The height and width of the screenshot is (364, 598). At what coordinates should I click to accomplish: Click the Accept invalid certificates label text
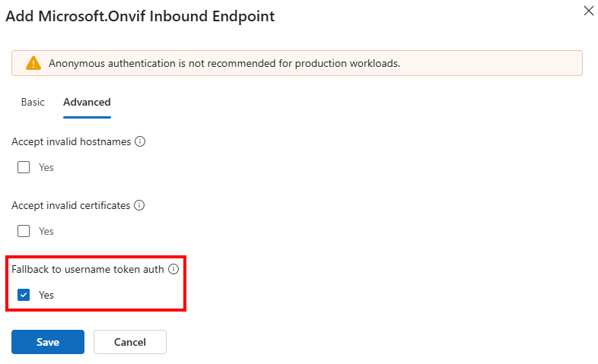pyautogui.click(x=71, y=205)
